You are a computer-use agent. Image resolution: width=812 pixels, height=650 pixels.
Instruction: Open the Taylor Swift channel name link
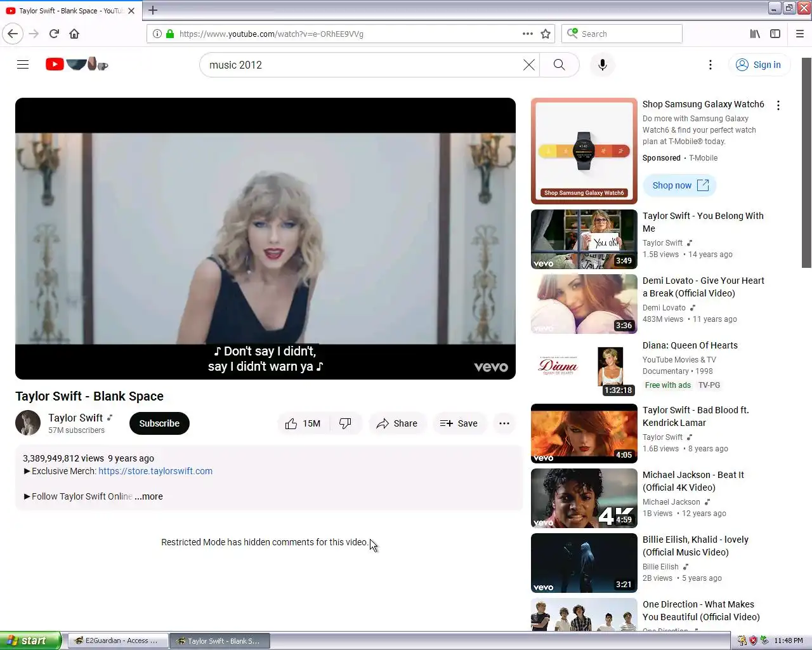pyautogui.click(x=75, y=418)
